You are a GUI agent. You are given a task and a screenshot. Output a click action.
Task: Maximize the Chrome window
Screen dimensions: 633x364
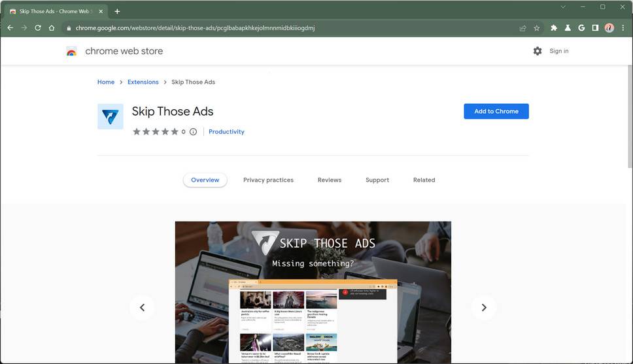tap(602, 7)
